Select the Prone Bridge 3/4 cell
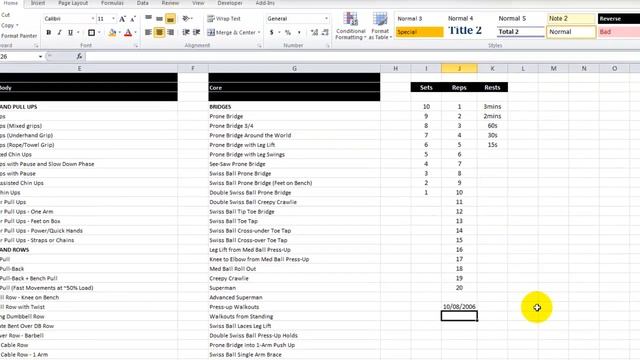This screenshot has width=640, height=360. [x=294, y=126]
